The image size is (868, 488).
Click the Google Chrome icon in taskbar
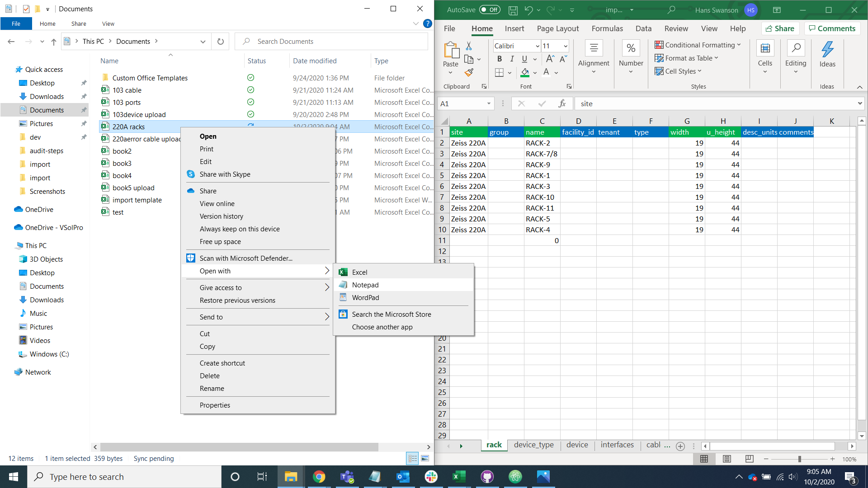319,477
